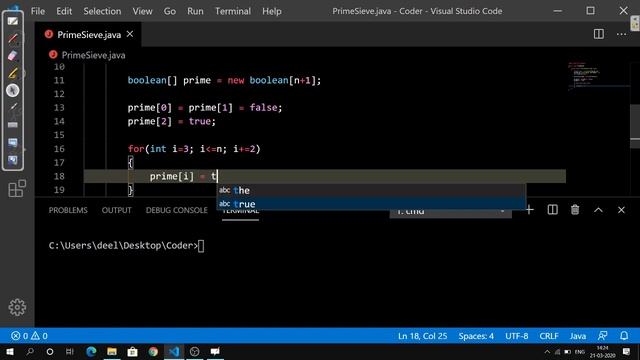
Task: Click 'boolean[] prime' code on line 11
Action: 169,80
